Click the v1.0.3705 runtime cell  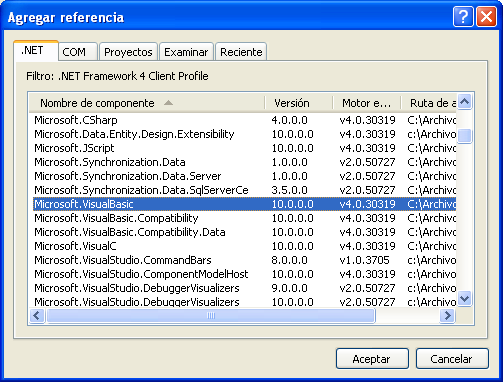pos(364,260)
